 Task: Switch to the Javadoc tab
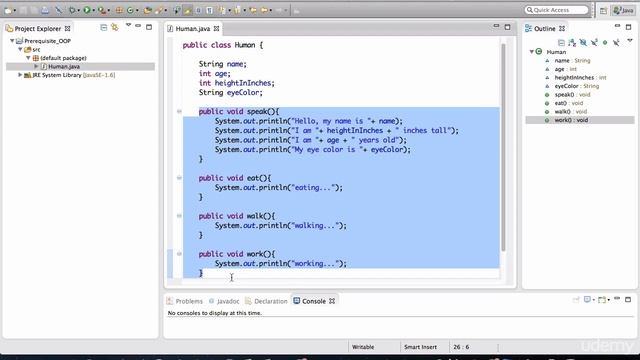(224, 301)
